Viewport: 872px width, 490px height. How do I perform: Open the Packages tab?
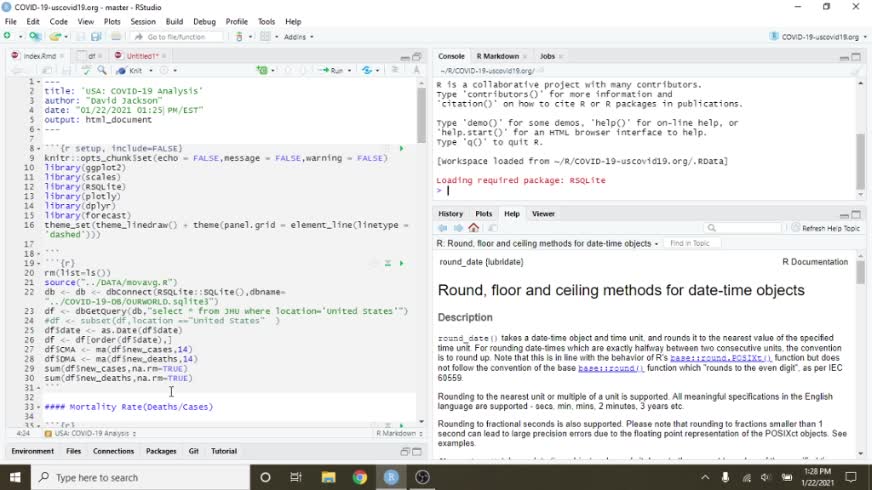[161, 451]
